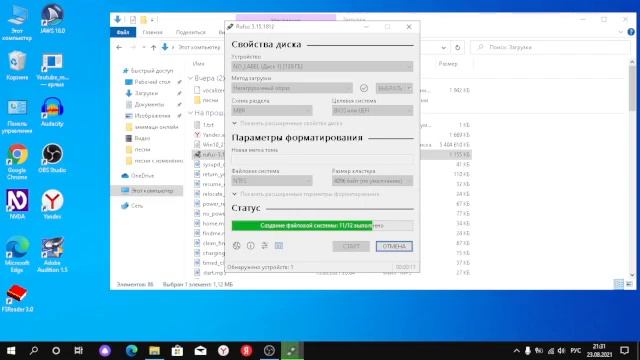This screenshot has height=360, width=640.
Task: Click the Новая метка тома field
Action: click(322, 159)
